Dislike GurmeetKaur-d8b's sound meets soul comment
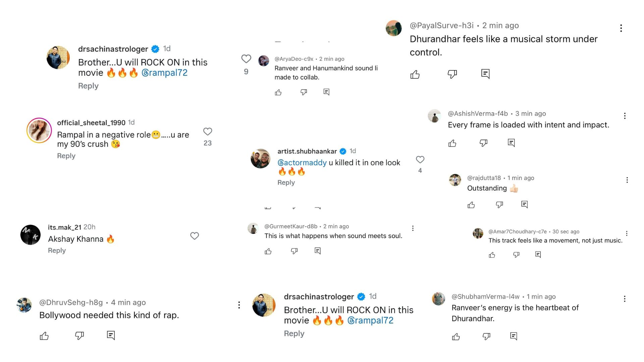This screenshot has height=362, width=644. point(294,251)
